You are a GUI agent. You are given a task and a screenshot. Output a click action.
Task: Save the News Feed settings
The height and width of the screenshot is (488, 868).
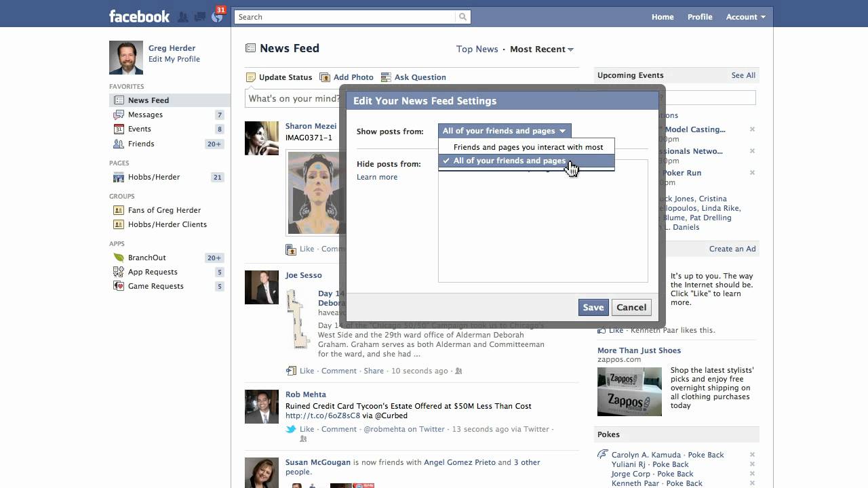click(x=593, y=307)
